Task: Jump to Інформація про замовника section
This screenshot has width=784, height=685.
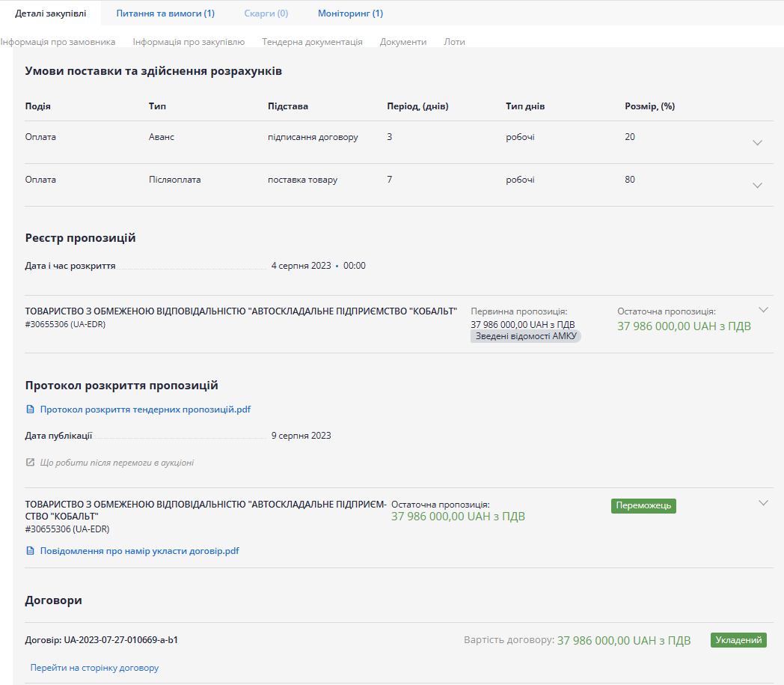Action: tap(58, 42)
